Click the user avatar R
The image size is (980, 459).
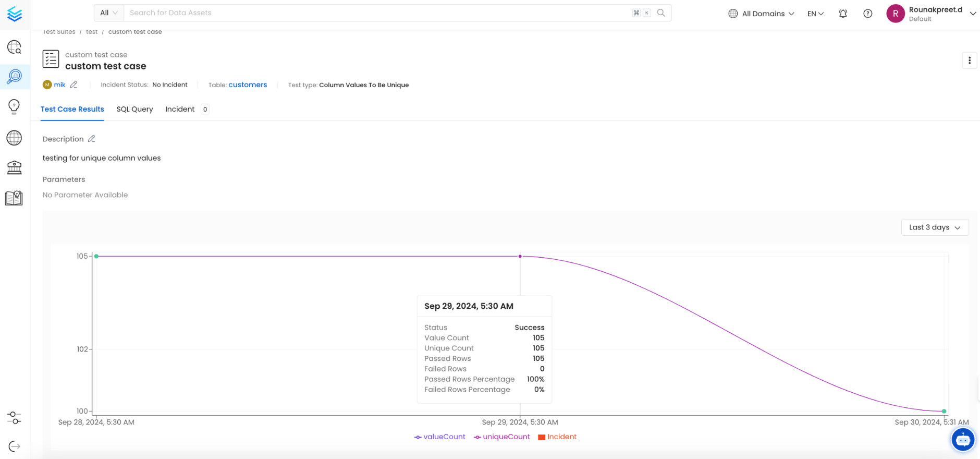click(x=896, y=14)
